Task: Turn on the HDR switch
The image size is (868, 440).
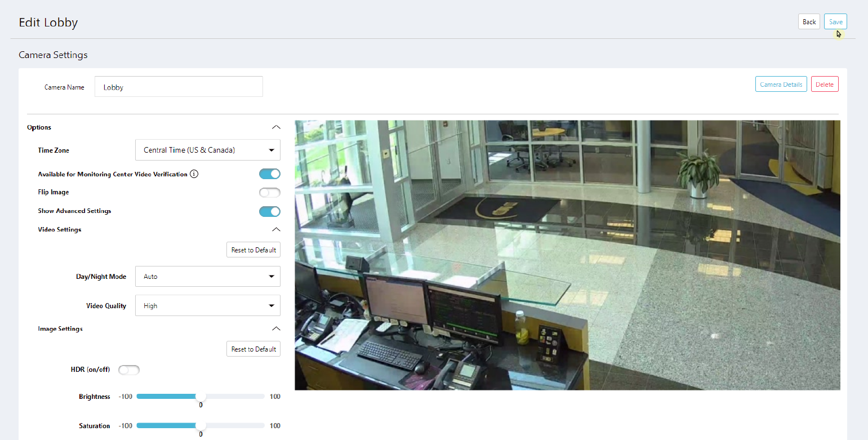Action: pos(128,370)
